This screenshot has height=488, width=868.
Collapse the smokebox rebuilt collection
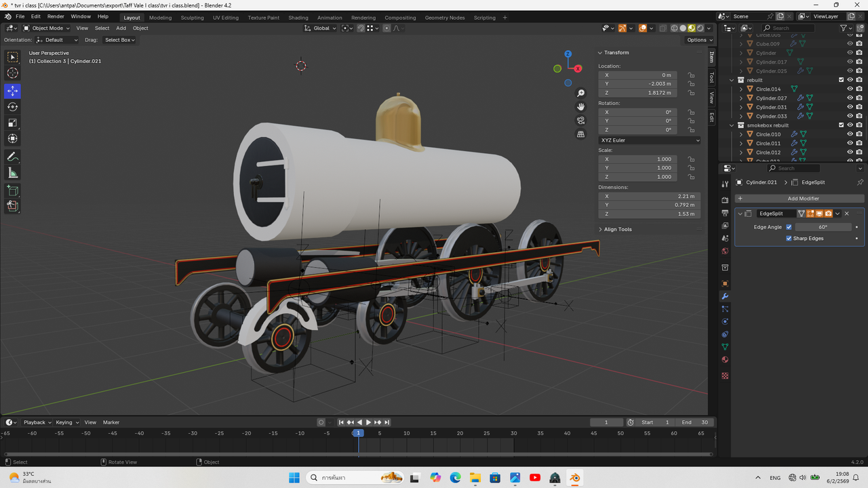pos(731,125)
